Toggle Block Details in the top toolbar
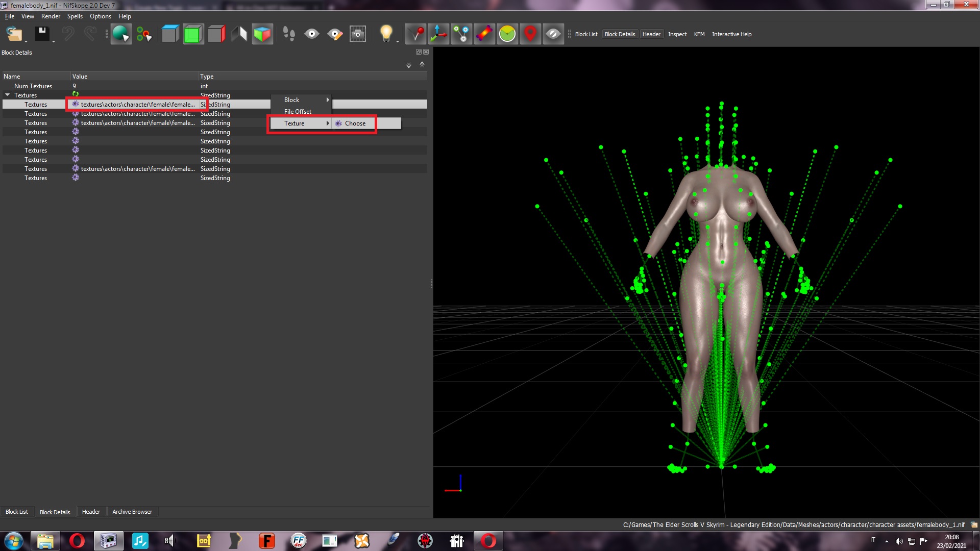Image resolution: width=980 pixels, height=551 pixels. [x=620, y=34]
